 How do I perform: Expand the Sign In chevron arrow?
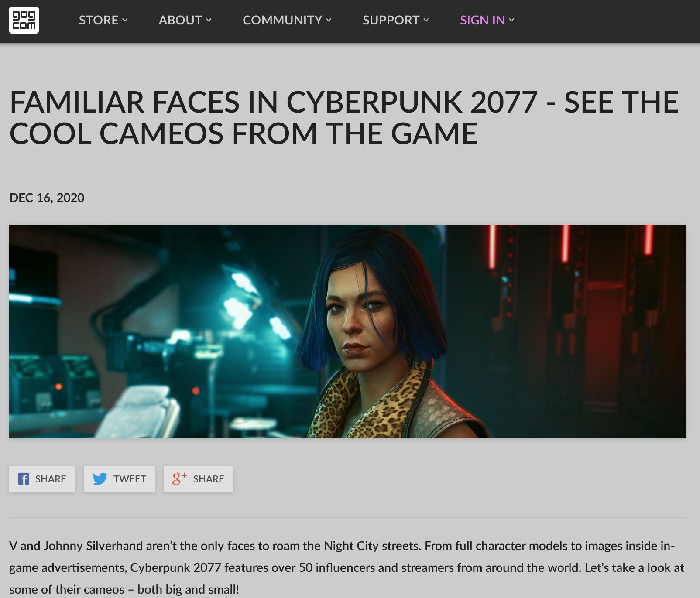pos(511,20)
